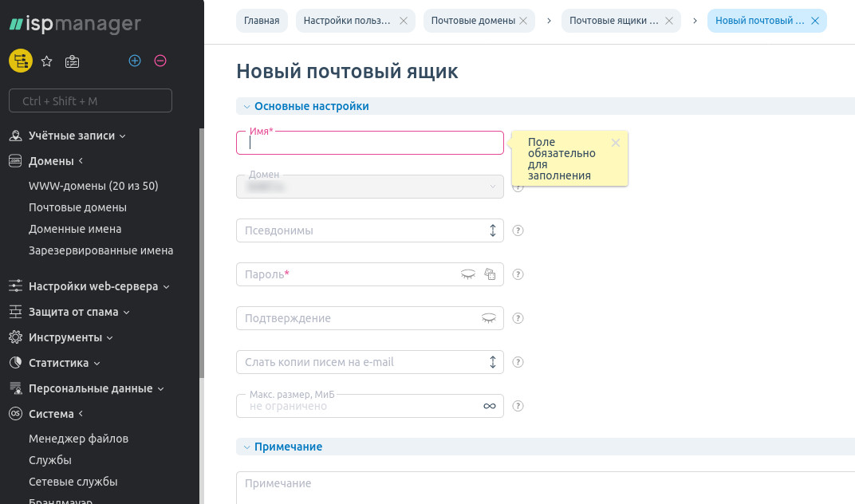Click the infinity icon in Макс. размер field
Viewport: 855px width, 504px height.
490,406
